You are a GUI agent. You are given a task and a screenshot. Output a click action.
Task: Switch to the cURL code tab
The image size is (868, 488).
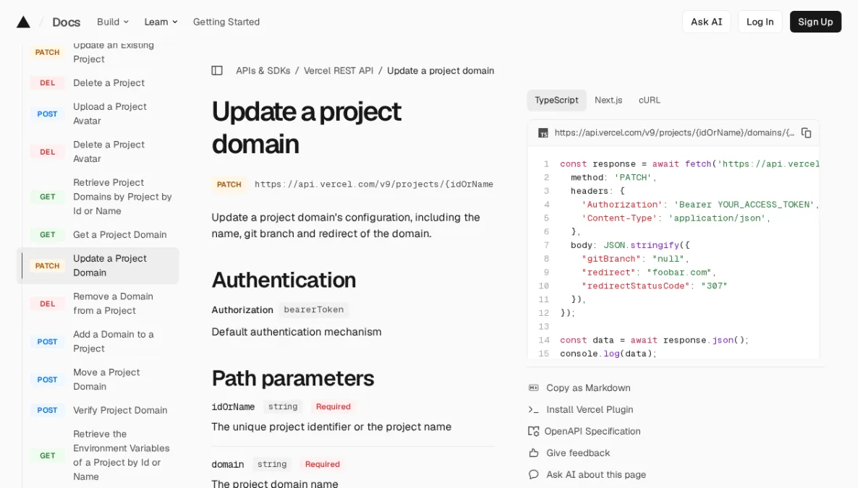click(x=650, y=100)
